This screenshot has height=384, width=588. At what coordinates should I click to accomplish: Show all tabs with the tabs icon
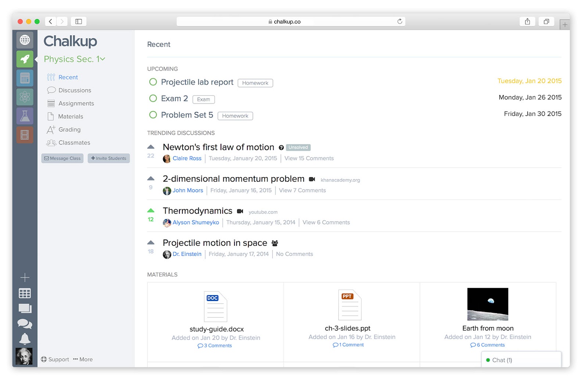[x=546, y=21]
